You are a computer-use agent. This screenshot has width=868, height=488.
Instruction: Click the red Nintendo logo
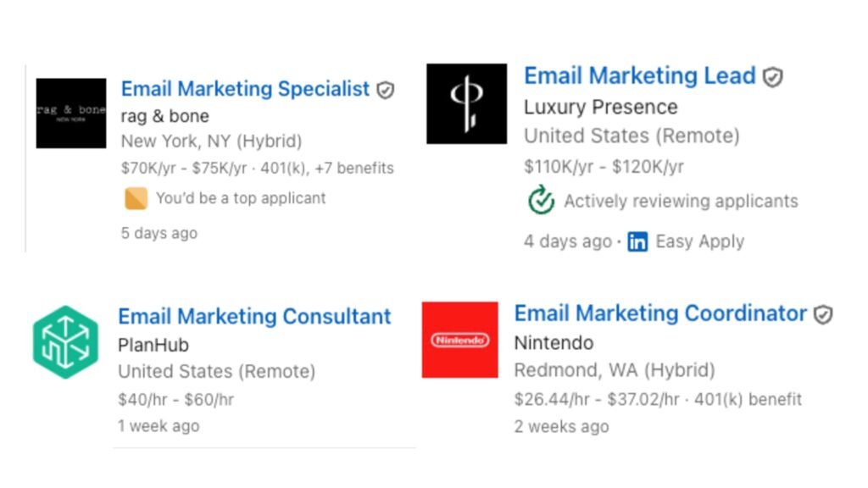(459, 340)
